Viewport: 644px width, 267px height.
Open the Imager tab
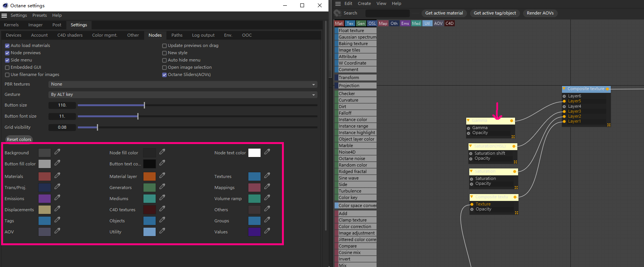35,25
